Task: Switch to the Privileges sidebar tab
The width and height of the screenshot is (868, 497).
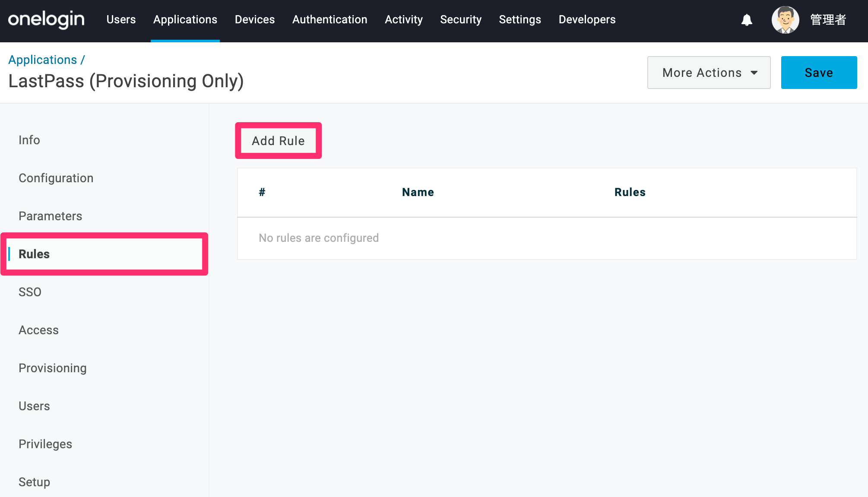Action: pos(45,444)
